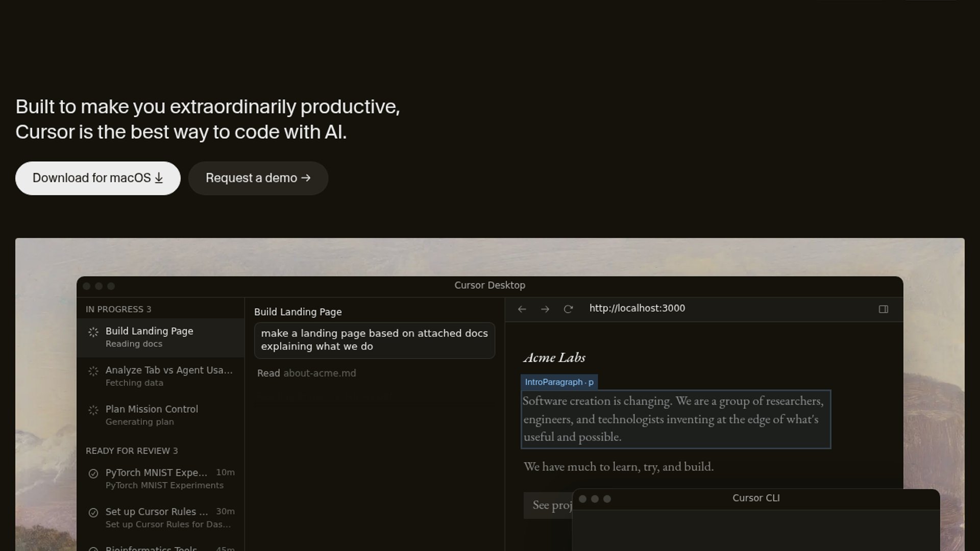Open the Set up Cursor Rules review item
This screenshot has height=551, width=980.
[161, 517]
